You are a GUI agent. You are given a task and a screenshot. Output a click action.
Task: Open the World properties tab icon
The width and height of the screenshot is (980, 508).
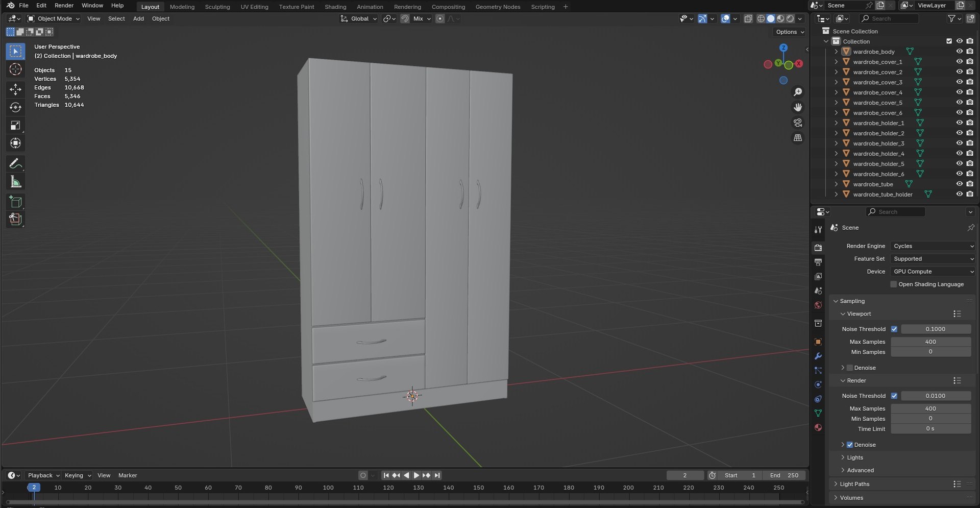[818, 305]
